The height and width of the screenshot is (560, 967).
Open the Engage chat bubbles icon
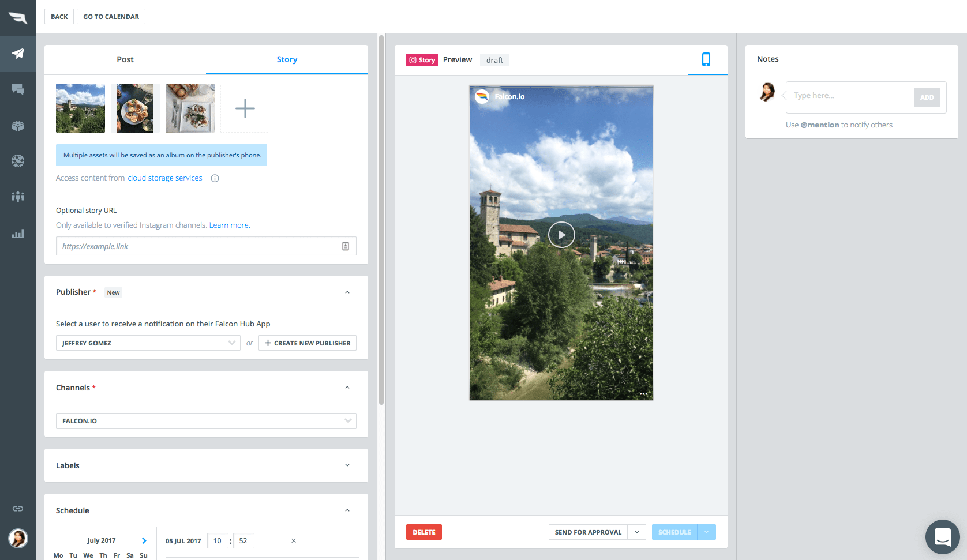tap(18, 89)
